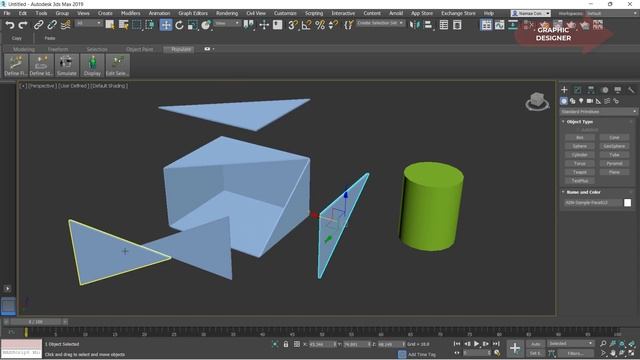The image size is (640, 360).
Task: Click the Simulate button in Populate ribbon
Action: pos(67,65)
